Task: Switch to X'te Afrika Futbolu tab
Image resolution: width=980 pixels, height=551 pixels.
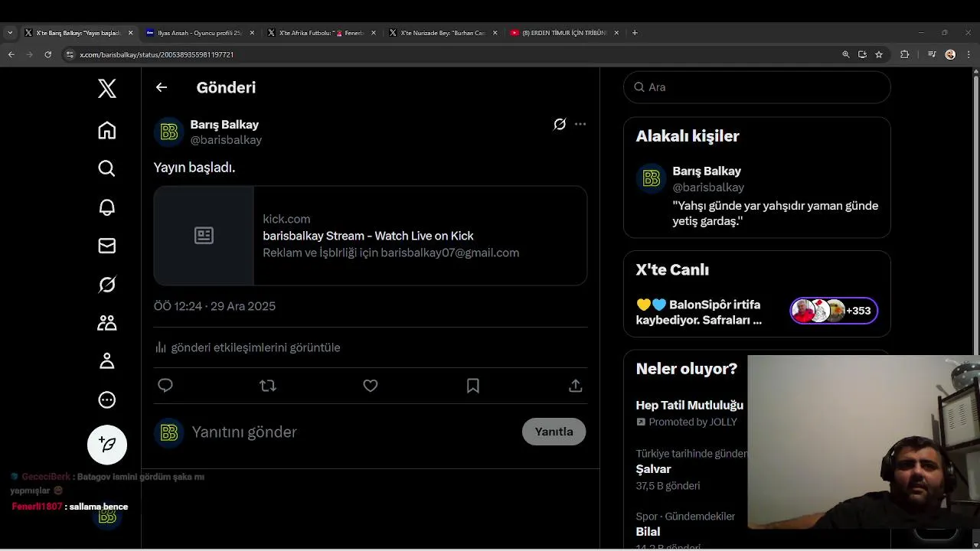Action: (x=322, y=33)
